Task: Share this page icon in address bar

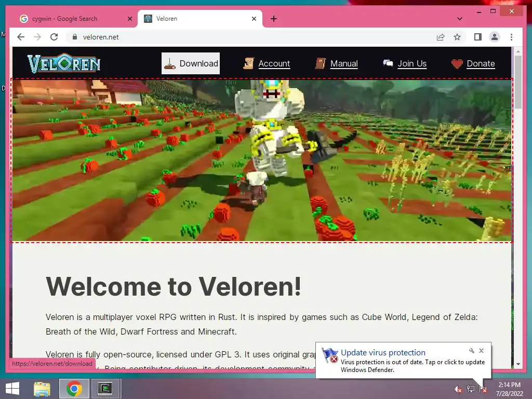Action: [441, 37]
